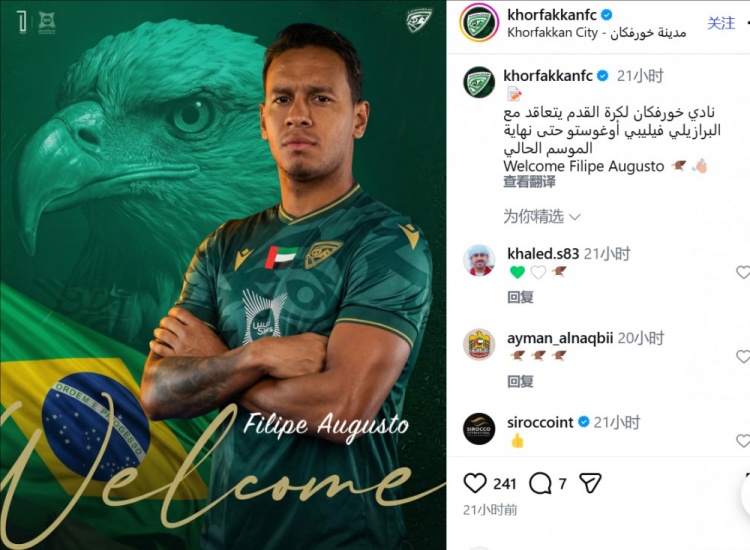The width and height of the screenshot is (750, 550).
Task: Like ayman_alnaqbii's comment
Action: pyautogui.click(x=743, y=356)
